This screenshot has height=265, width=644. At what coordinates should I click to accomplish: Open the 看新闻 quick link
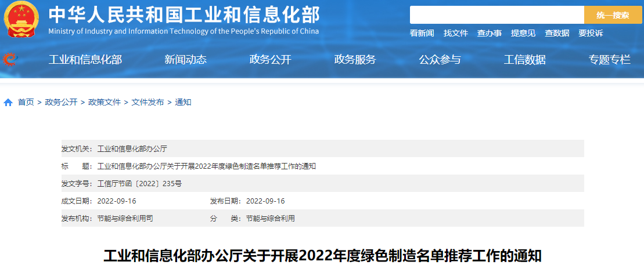[422, 33]
